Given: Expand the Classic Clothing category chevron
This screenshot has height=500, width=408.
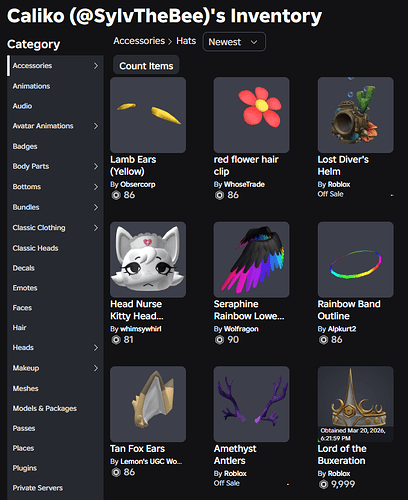Looking at the screenshot, I should (96, 228).
